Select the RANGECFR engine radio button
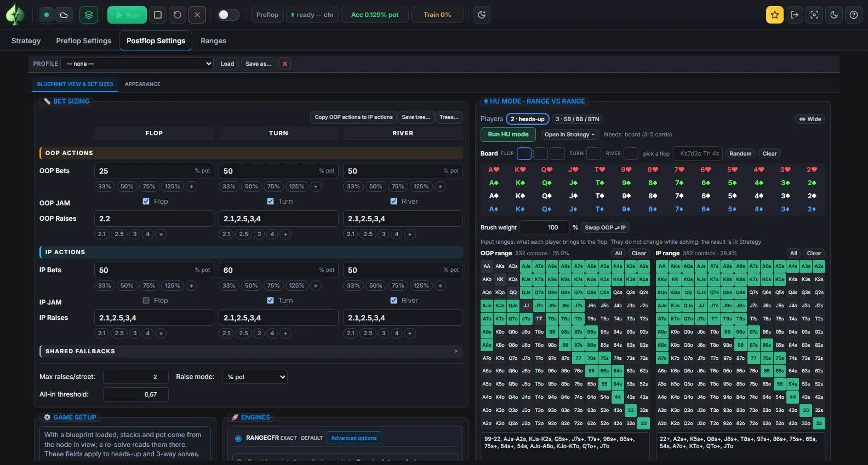The image size is (868, 465). pyautogui.click(x=238, y=438)
